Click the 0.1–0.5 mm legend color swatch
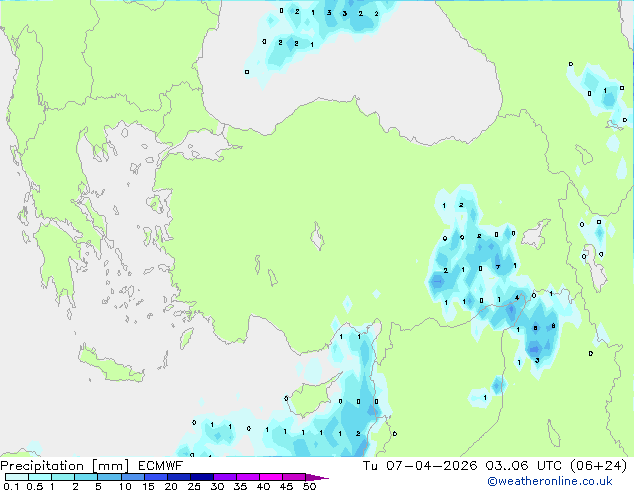634x490 pixels. [x=17, y=477]
